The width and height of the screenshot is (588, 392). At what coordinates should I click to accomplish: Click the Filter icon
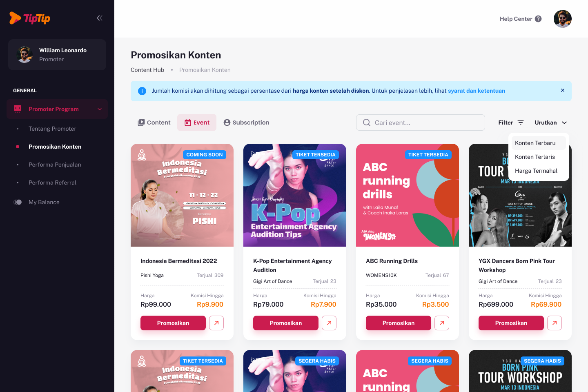(x=521, y=122)
